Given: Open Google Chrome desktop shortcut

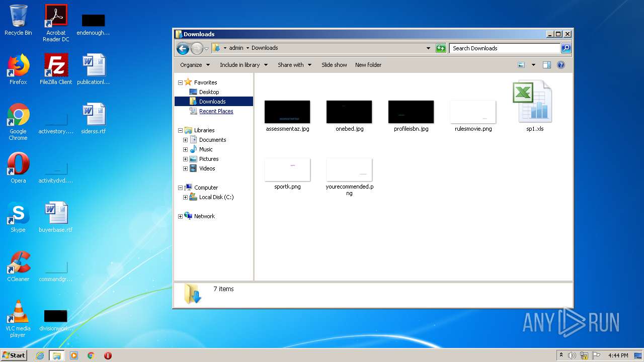Looking at the screenshot, I should point(18,122).
